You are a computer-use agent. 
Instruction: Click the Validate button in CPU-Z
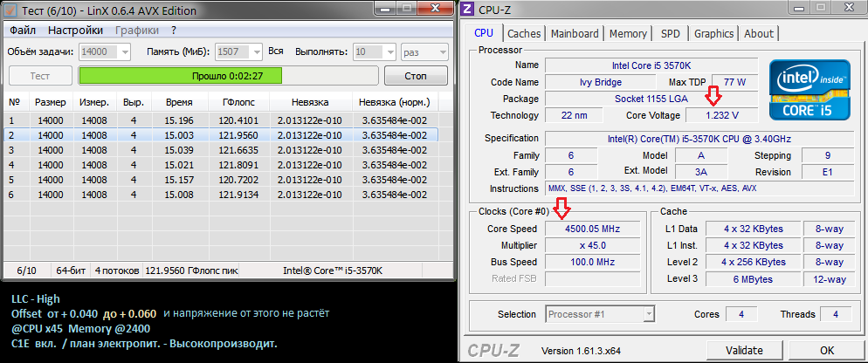pos(744,350)
